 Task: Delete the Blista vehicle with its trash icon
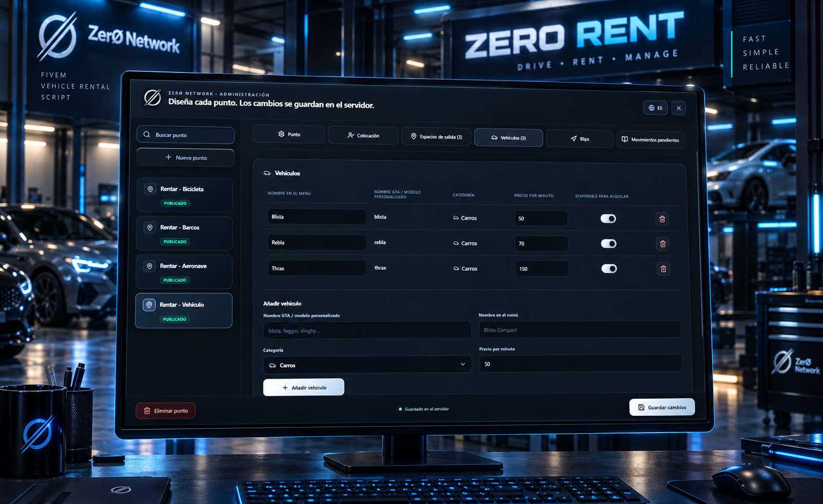coord(662,219)
